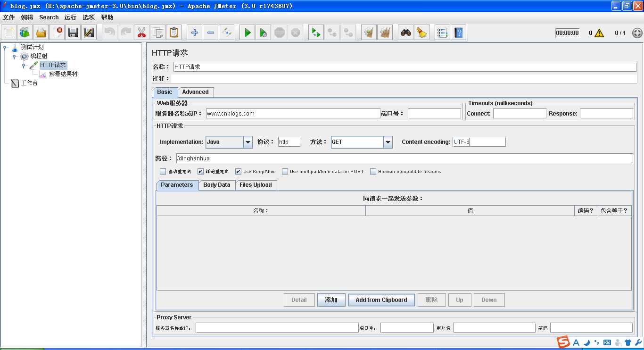
Task: Start test with no pauses icon
Action: (264, 33)
